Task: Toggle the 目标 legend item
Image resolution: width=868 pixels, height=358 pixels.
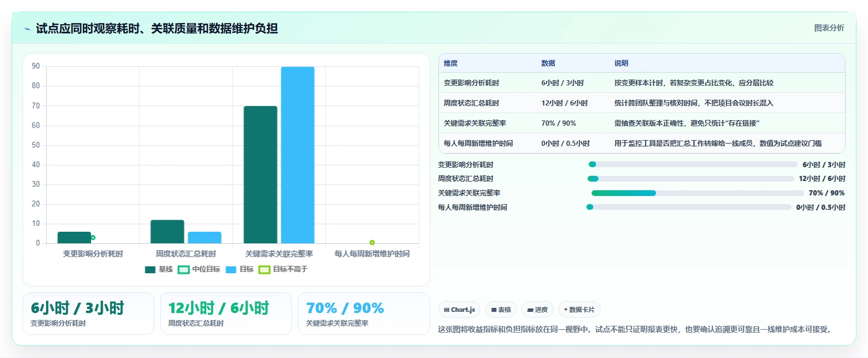Action: point(239,269)
